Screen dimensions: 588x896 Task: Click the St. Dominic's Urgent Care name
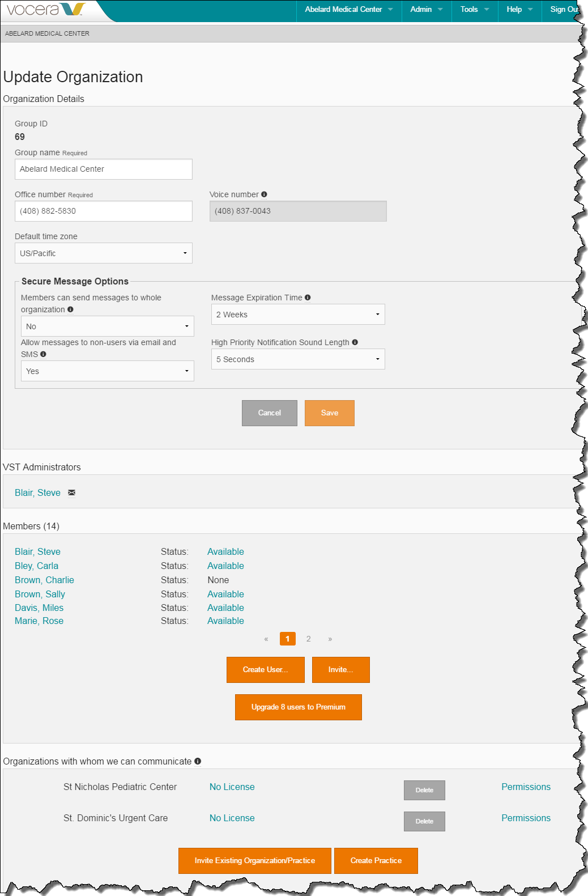tap(116, 818)
